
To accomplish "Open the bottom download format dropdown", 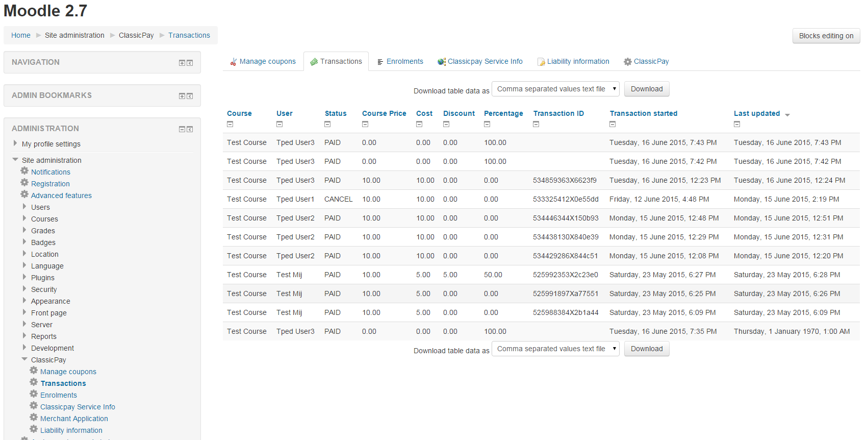I will 555,349.
